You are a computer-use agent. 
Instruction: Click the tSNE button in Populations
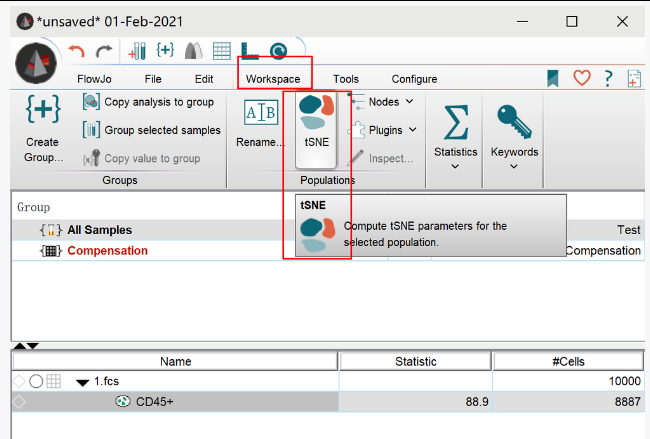click(316, 125)
